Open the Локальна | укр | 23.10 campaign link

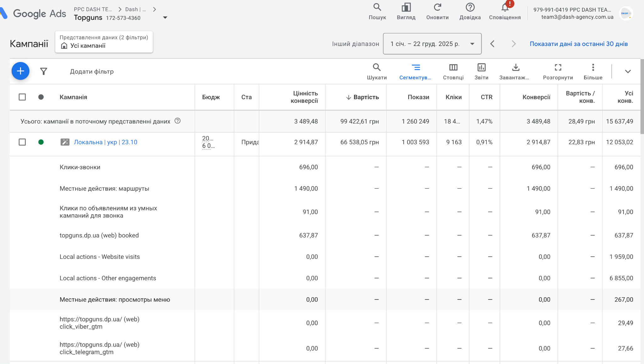pos(105,142)
